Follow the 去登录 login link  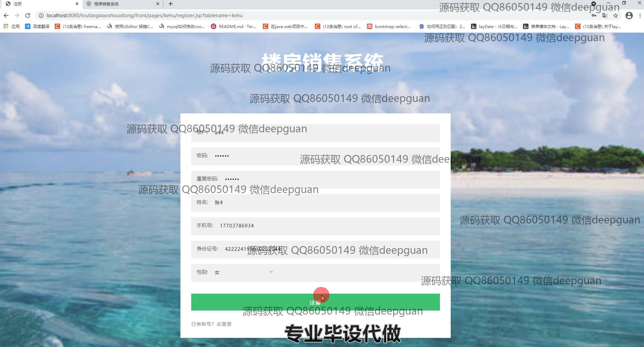(224, 324)
